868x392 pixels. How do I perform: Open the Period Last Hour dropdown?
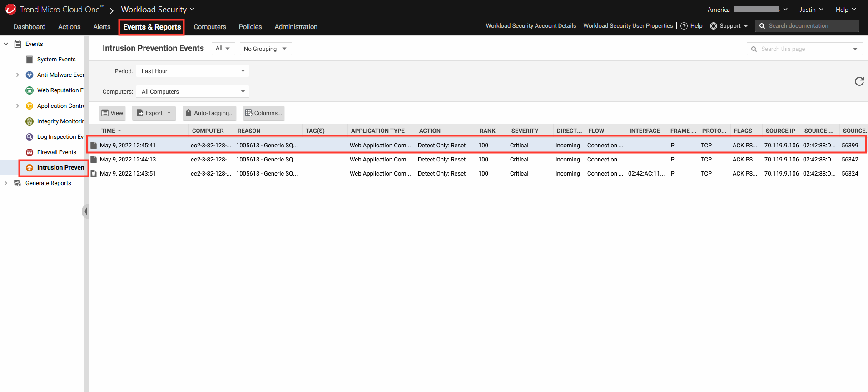(x=193, y=71)
